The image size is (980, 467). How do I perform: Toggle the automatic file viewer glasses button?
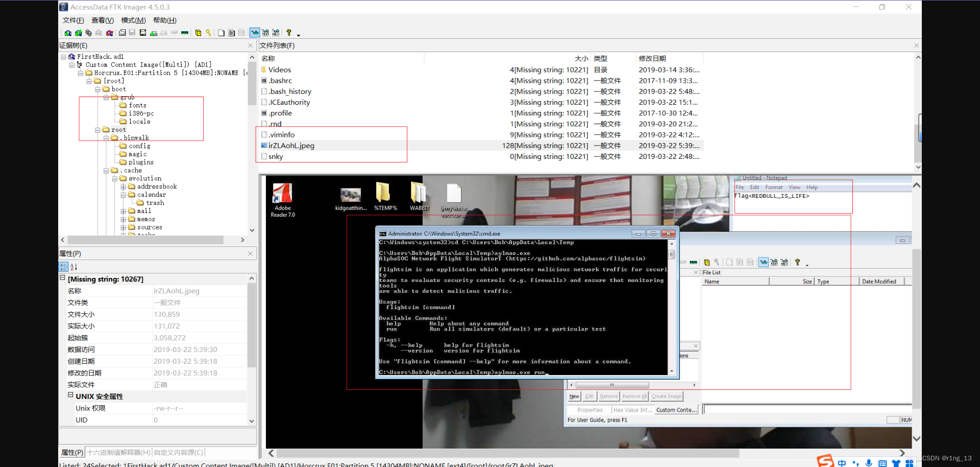(x=255, y=33)
